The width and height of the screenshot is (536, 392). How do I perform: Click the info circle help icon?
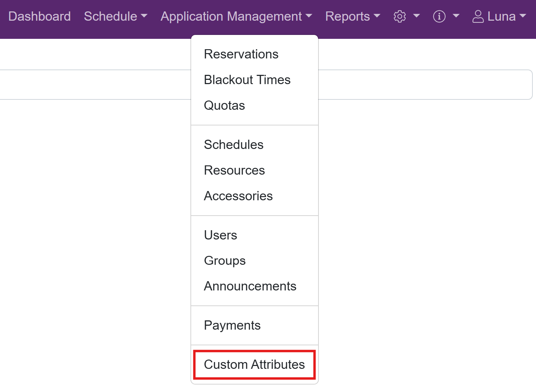coord(439,16)
